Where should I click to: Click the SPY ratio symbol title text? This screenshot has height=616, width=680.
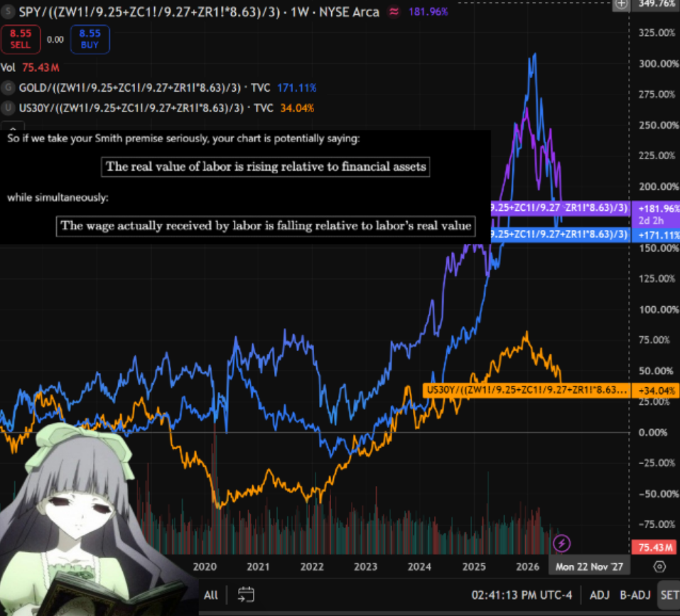(x=199, y=11)
